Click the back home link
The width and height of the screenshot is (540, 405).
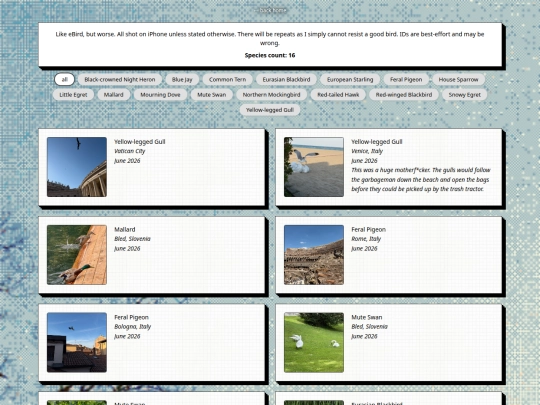click(270, 10)
